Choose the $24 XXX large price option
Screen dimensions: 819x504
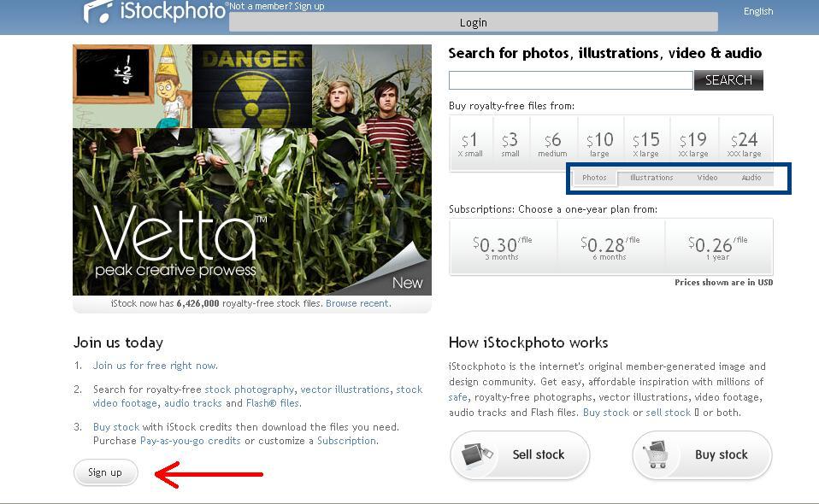click(745, 143)
